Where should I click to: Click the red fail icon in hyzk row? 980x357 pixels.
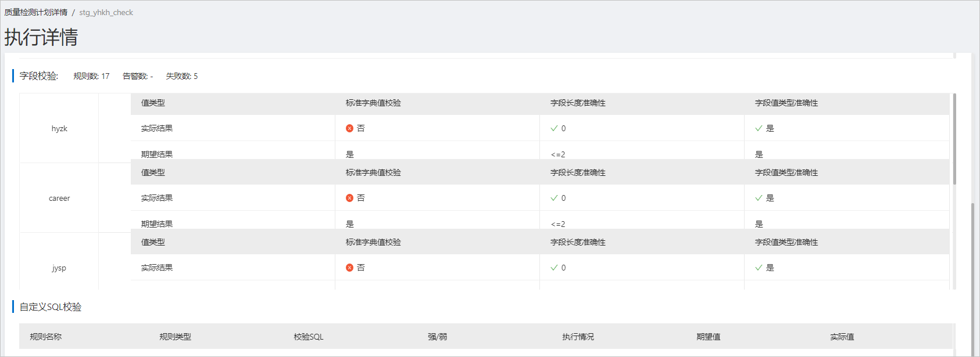pyautogui.click(x=349, y=128)
